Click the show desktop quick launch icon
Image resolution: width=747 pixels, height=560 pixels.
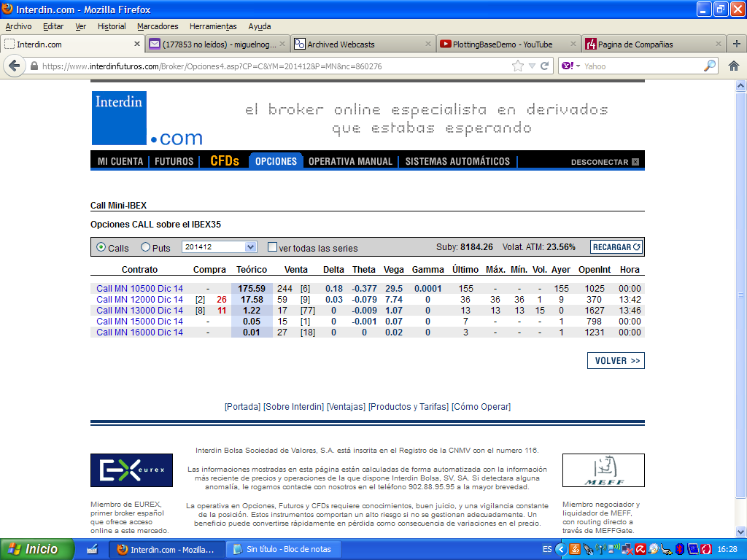(93, 549)
